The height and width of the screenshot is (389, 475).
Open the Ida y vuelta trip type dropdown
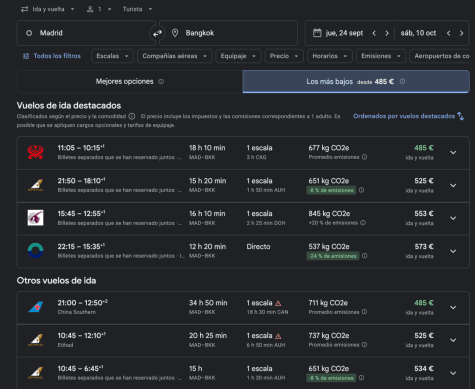point(48,9)
